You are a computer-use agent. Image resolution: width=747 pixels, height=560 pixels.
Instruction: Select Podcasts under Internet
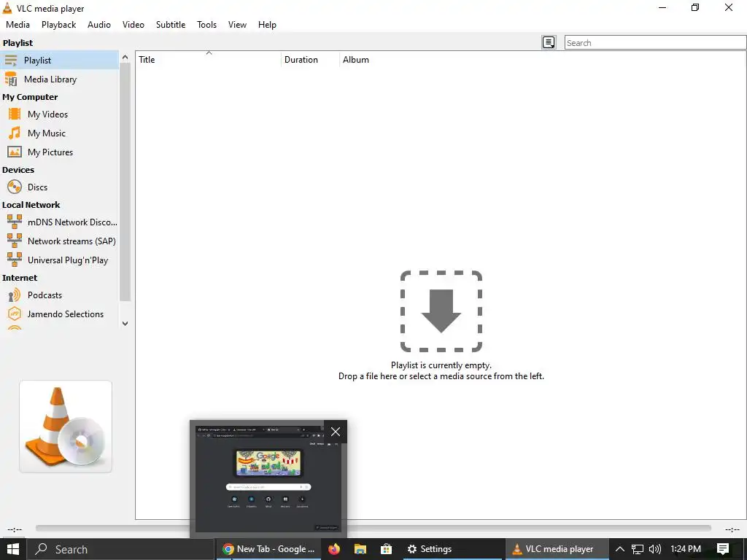click(x=44, y=295)
